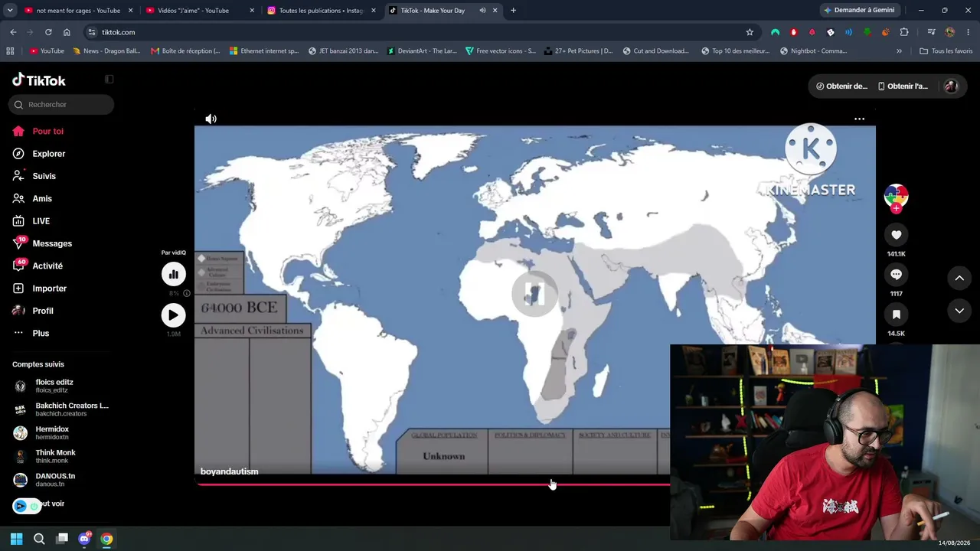
Task: Open the Windows Start menu
Action: (x=16, y=539)
